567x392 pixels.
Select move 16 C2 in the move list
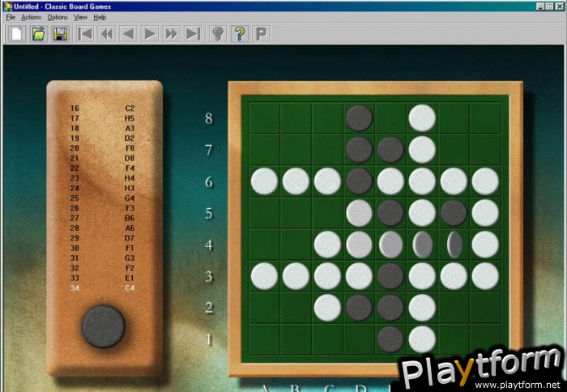(102, 109)
